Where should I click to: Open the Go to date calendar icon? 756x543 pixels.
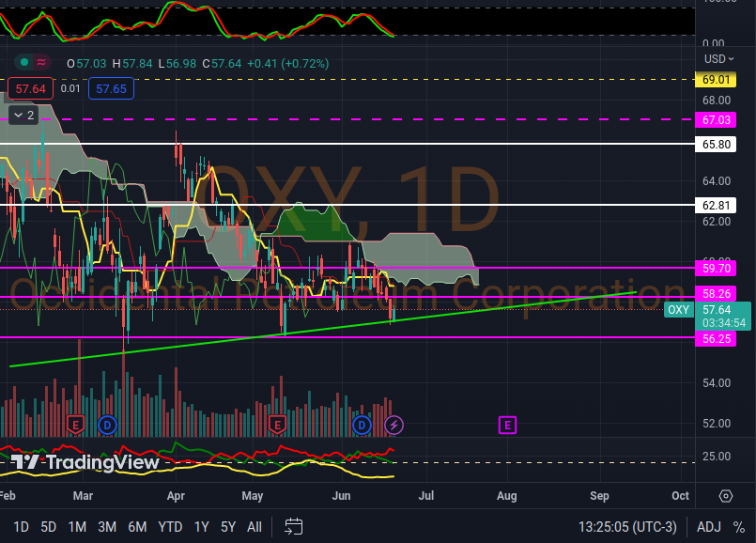point(293,527)
